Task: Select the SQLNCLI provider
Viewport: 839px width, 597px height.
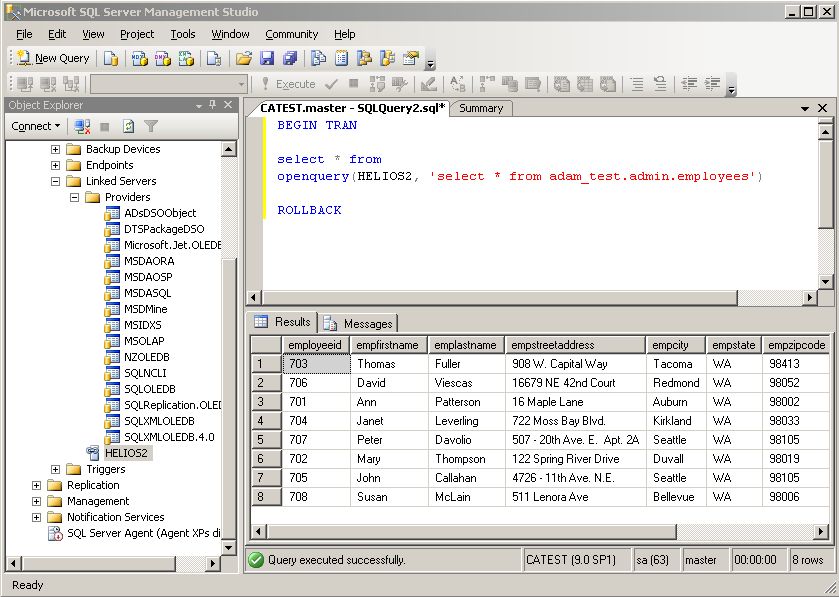Action: coord(146,373)
